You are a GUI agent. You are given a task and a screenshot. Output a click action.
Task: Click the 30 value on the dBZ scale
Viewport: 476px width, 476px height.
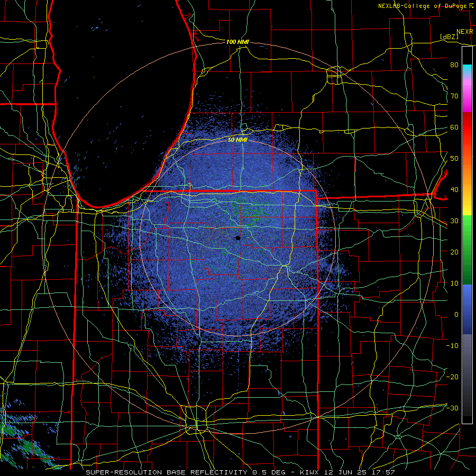(454, 221)
